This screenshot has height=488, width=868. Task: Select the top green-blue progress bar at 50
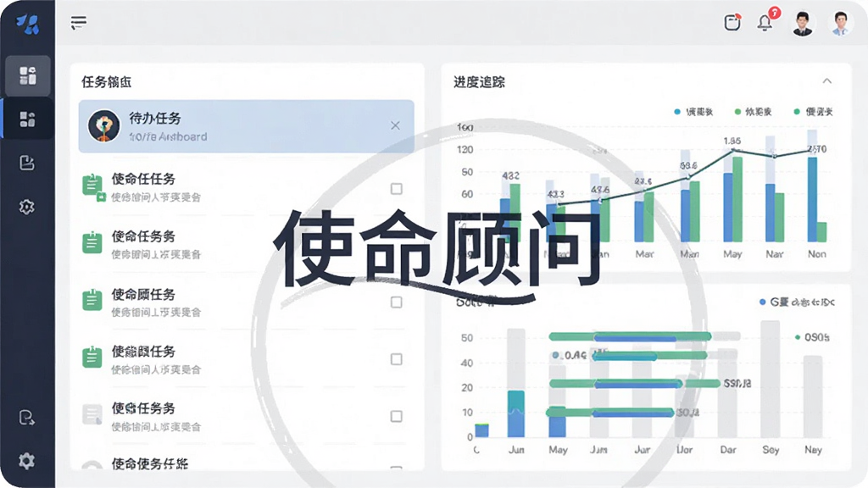point(630,336)
